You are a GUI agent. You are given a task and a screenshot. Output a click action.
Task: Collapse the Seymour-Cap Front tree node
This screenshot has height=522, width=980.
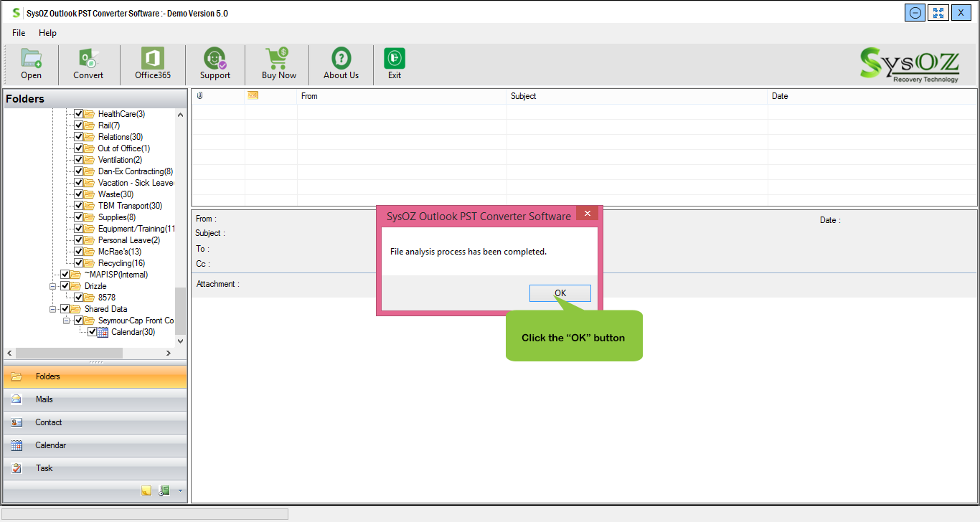67,321
